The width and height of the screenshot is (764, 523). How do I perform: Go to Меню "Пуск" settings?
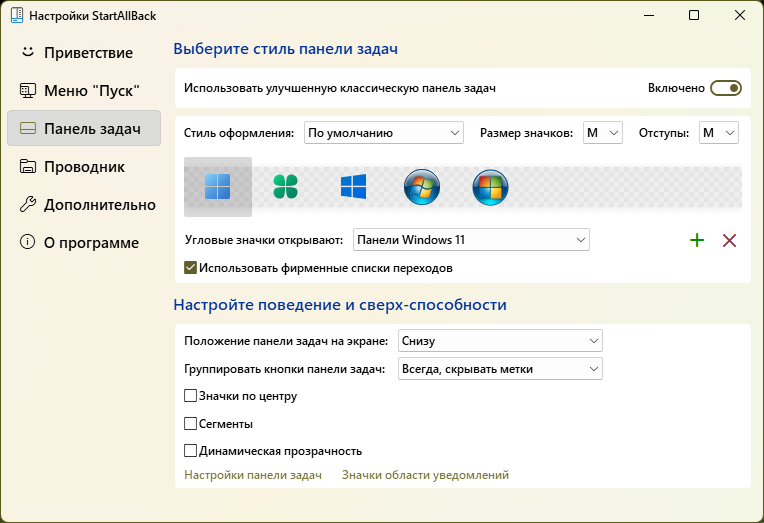(84, 91)
